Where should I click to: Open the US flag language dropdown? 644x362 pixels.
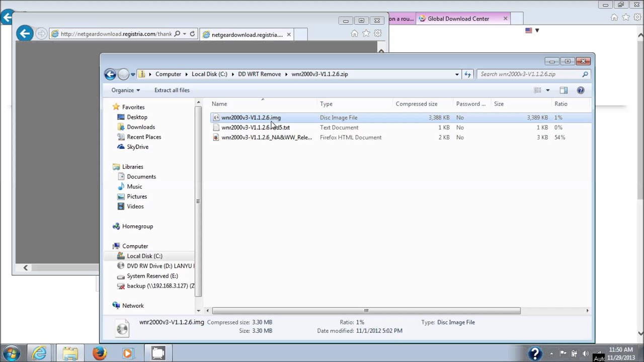(532, 30)
